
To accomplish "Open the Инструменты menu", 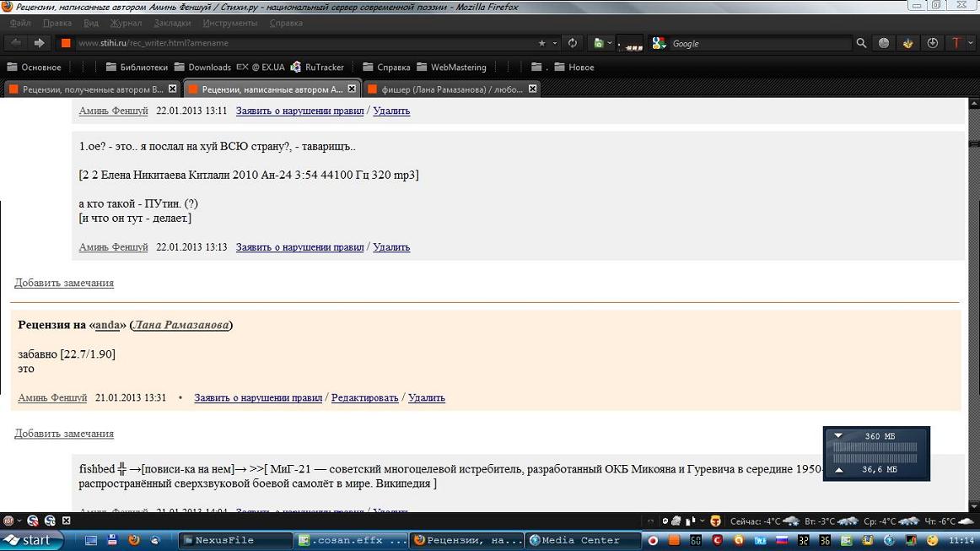I will pyautogui.click(x=230, y=23).
